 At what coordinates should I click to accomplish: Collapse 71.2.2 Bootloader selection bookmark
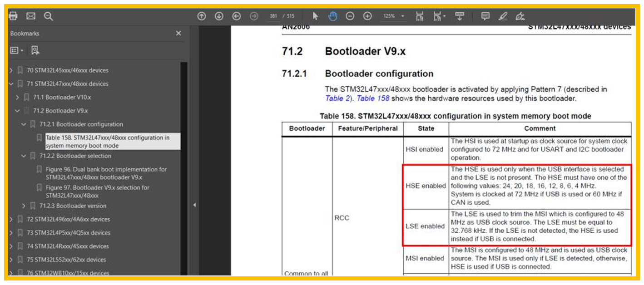pos(24,156)
